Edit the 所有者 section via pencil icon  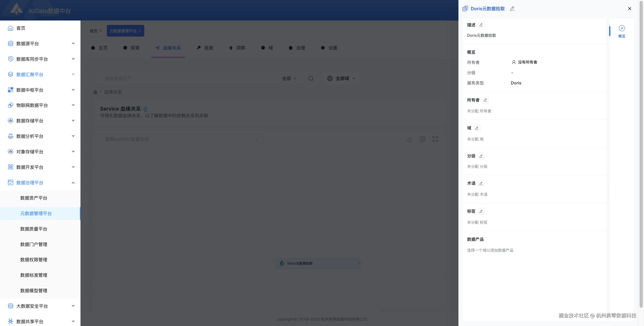485,100
